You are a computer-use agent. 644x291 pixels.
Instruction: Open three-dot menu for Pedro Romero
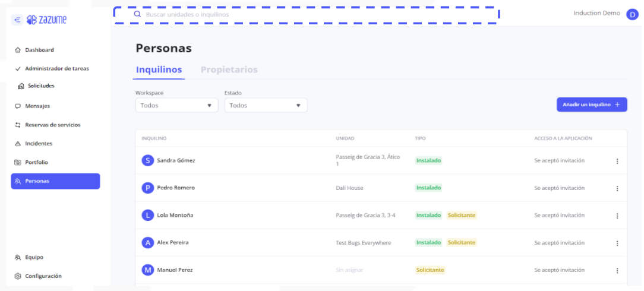617,188
